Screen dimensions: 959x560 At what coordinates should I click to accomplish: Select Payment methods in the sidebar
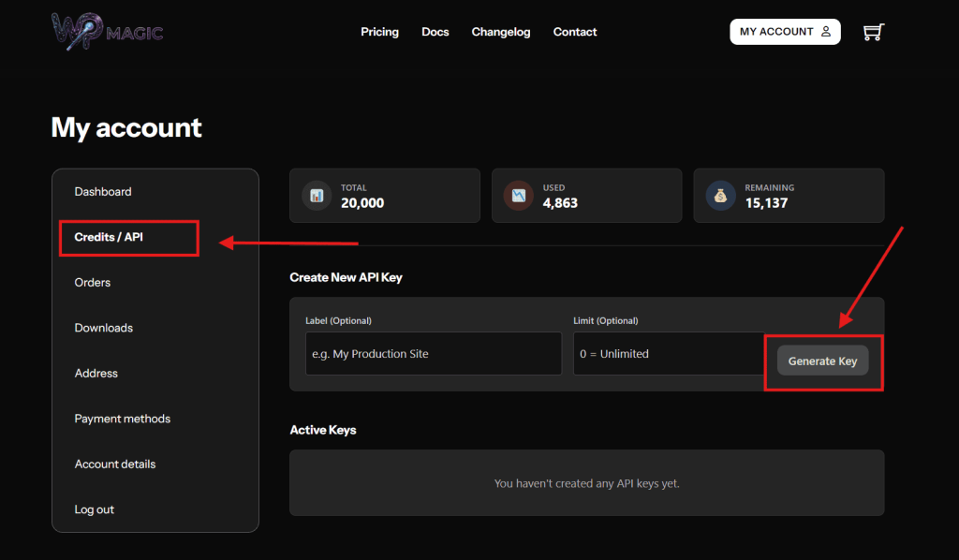pos(123,420)
